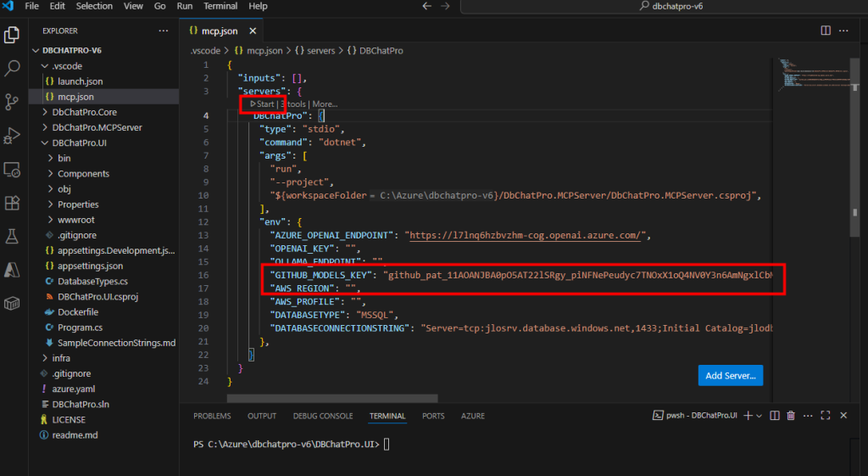Open the Extensions view in activity bar
868x476 pixels.
pos(12,203)
